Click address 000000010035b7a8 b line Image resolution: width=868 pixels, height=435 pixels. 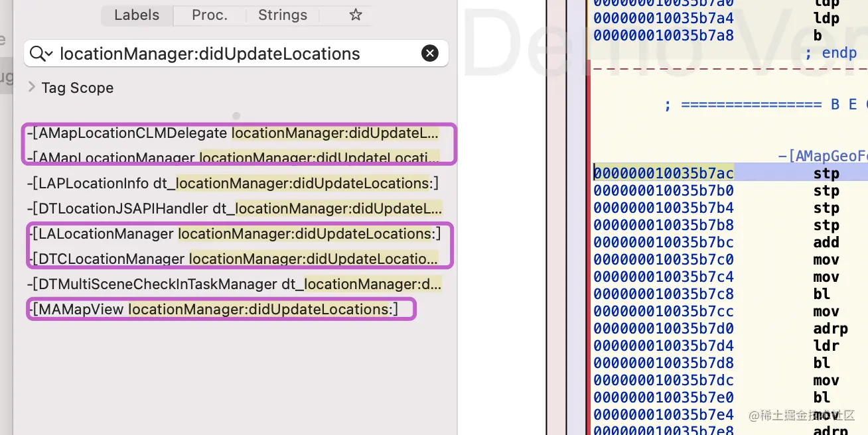tap(664, 35)
